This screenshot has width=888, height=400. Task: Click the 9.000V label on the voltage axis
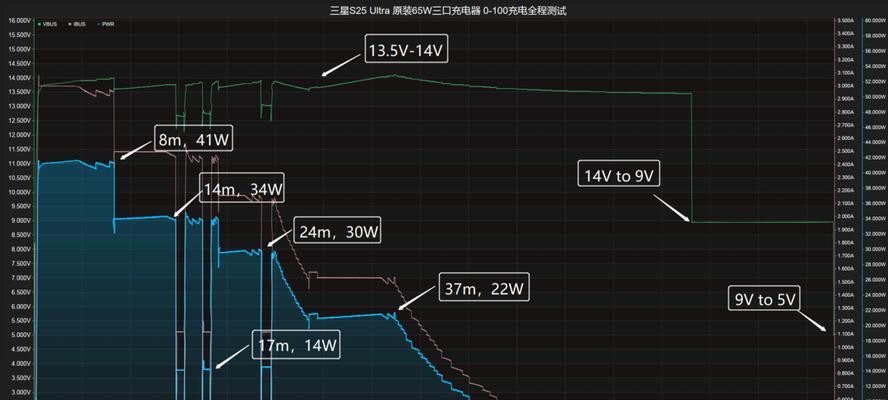[19, 220]
